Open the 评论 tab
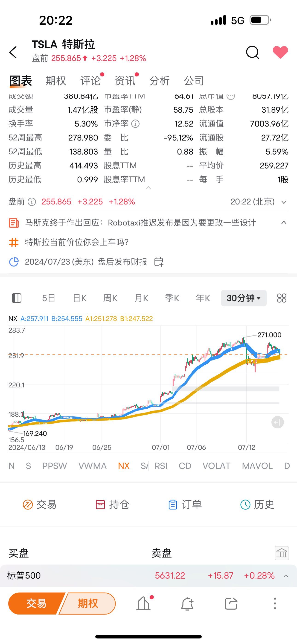 [x=90, y=81]
